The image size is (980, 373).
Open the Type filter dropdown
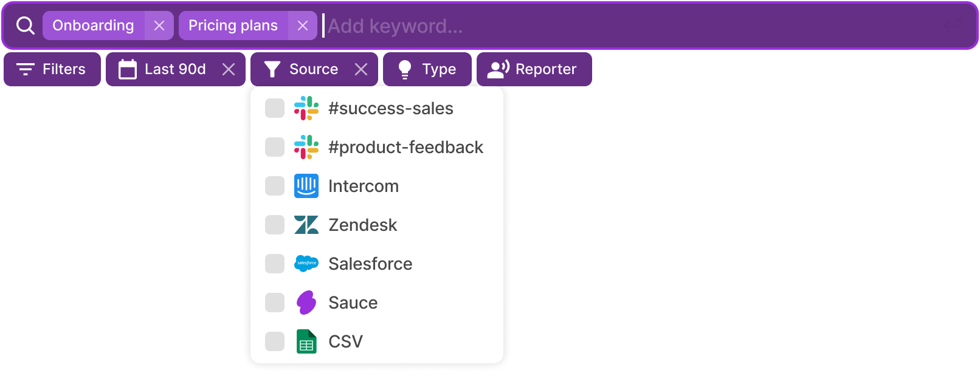427,69
